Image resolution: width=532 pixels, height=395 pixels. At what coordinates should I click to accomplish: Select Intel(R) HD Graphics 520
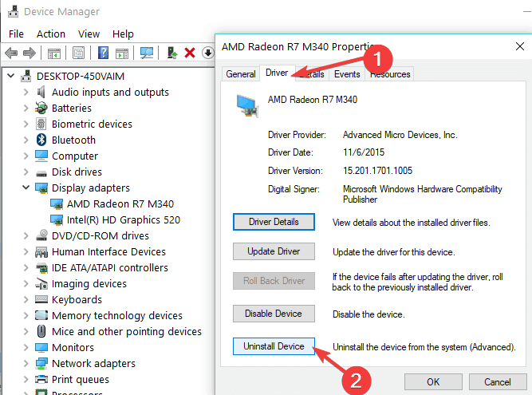click(123, 219)
